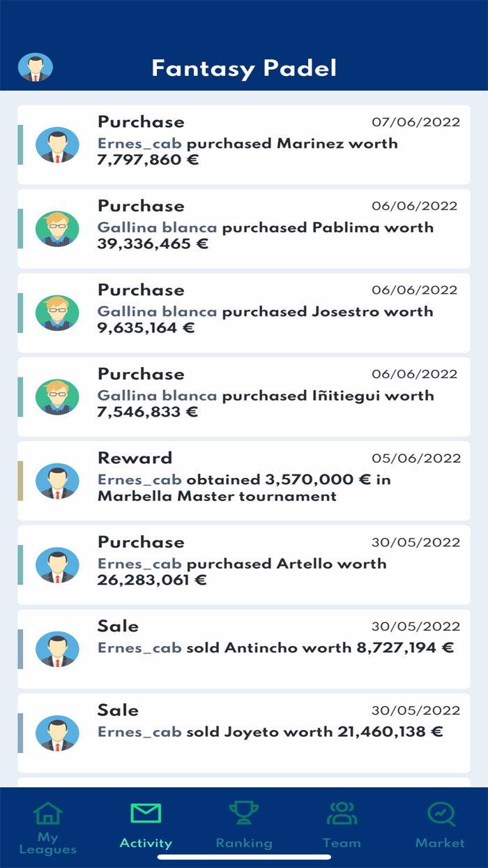Open the Team people icon
The height and width of the screenshot is (868, 488).
pyautogui.click(x=342, y=814)
